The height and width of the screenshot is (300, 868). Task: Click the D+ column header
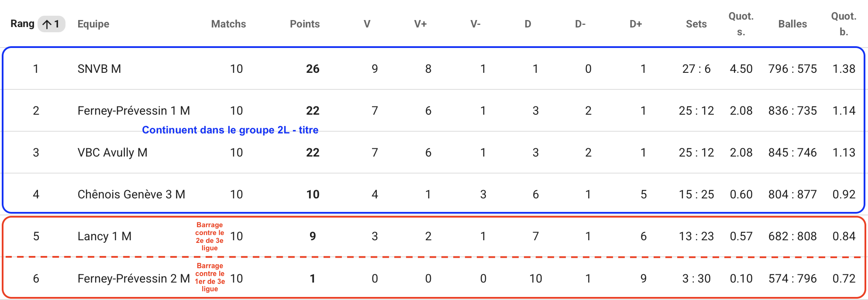click(636, 24)
